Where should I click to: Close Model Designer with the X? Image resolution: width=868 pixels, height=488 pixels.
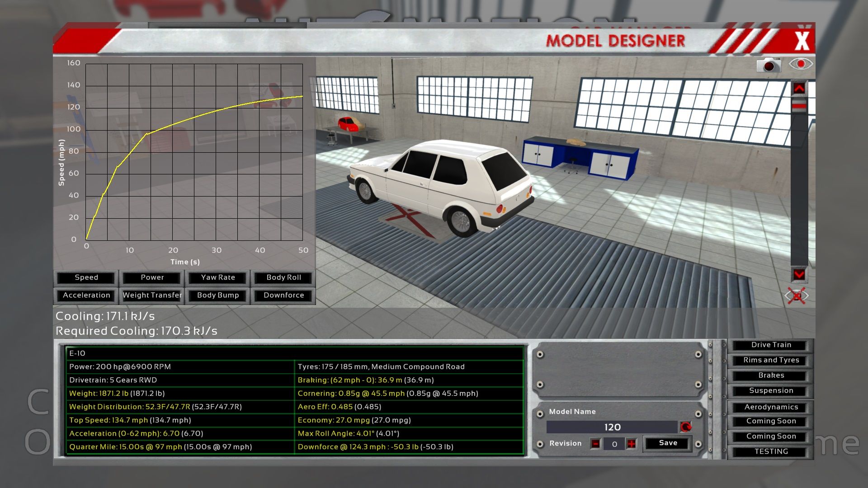(802, 41)
